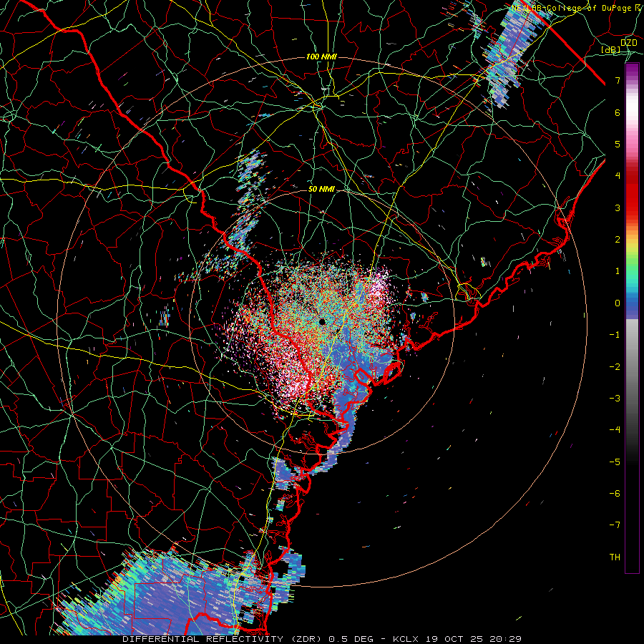Click the ZDR color scale bar

click(x=632, y=318)
